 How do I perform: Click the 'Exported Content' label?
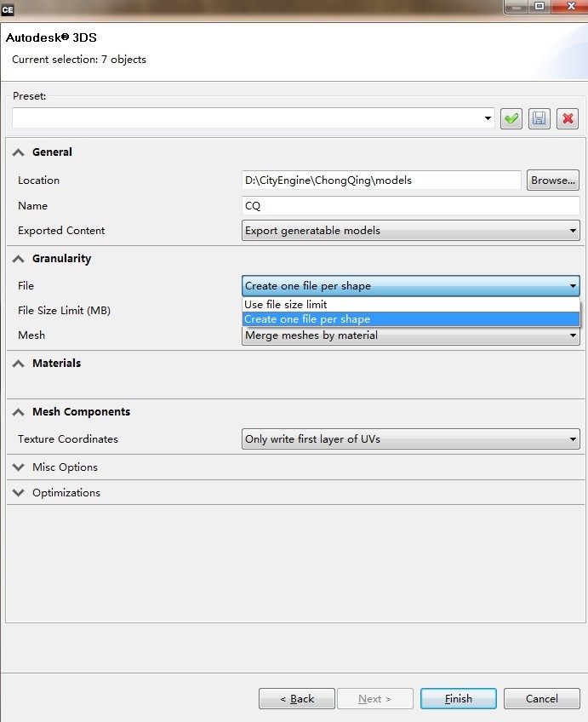[x=61, y=230]
